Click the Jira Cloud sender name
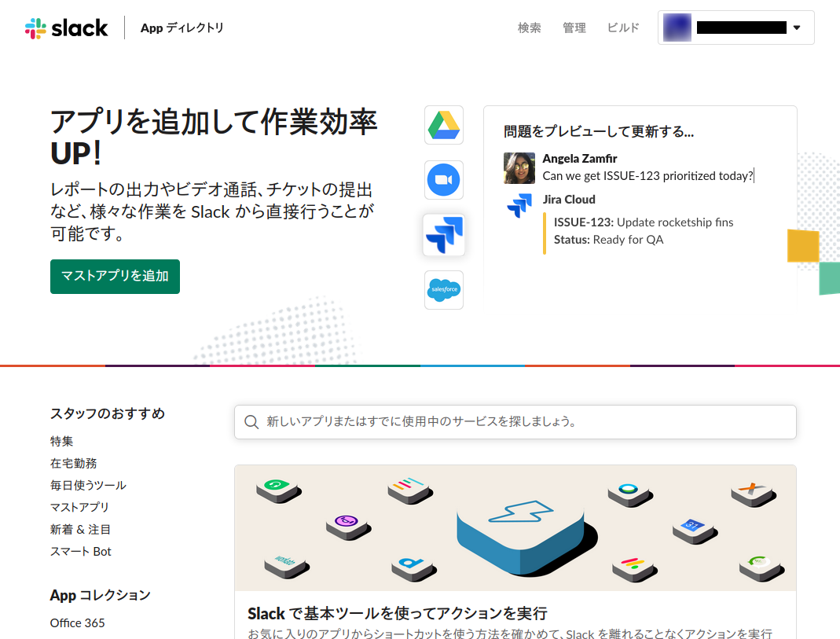 click(x=569, y=200)
